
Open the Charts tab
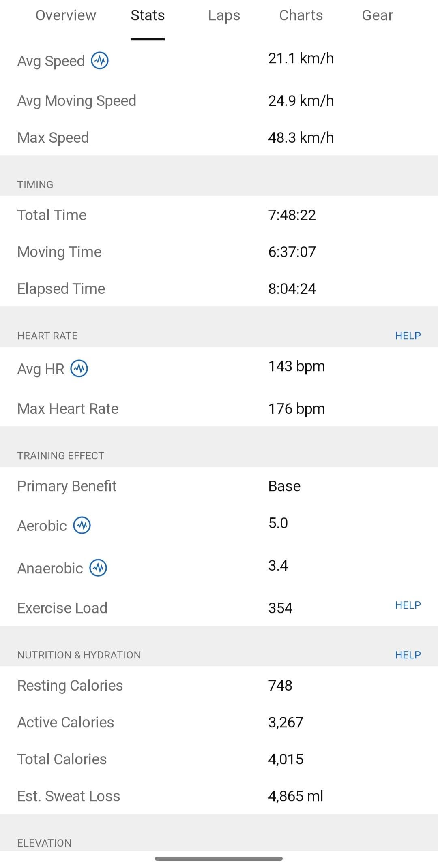[x=301, y=15]
